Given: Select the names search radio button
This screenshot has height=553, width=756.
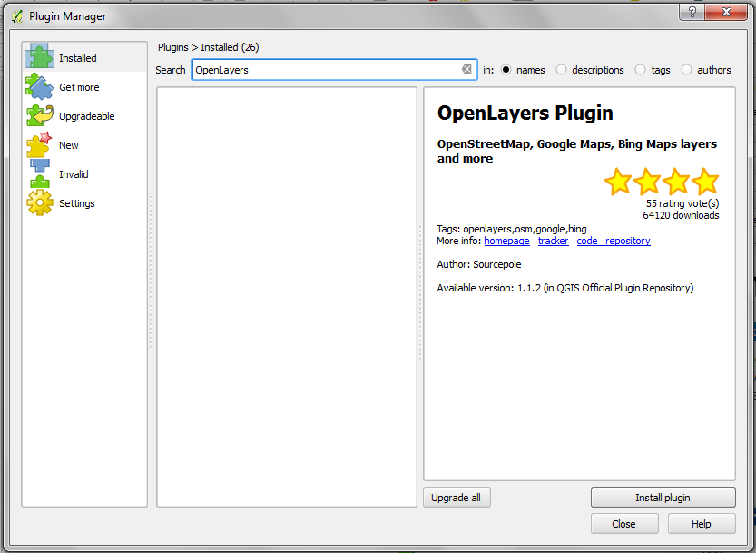Looking at the screenshot, I should (506, 70).
